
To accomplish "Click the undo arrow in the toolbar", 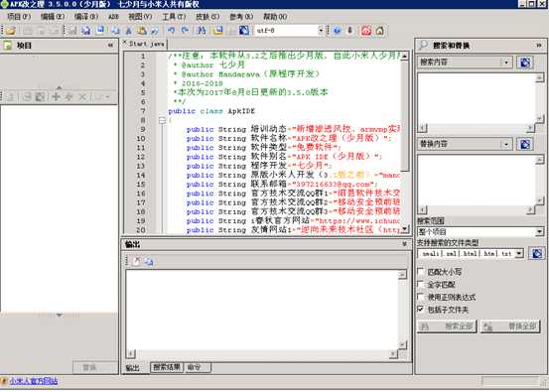I will pyautogui.click(x=171, y=31).
